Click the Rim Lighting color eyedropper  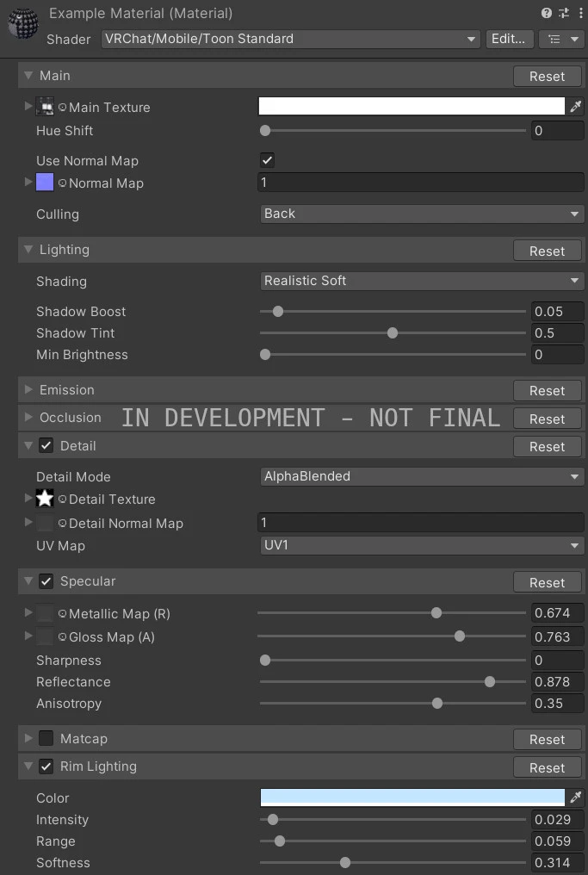[x=576, y=797]
